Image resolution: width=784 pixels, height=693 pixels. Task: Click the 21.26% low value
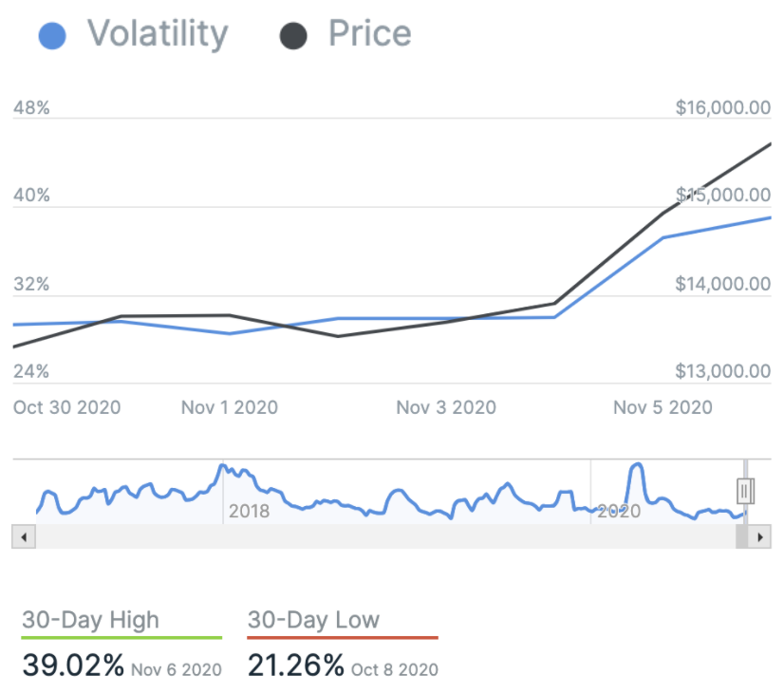pyautogui.click(x=295, y=665)
